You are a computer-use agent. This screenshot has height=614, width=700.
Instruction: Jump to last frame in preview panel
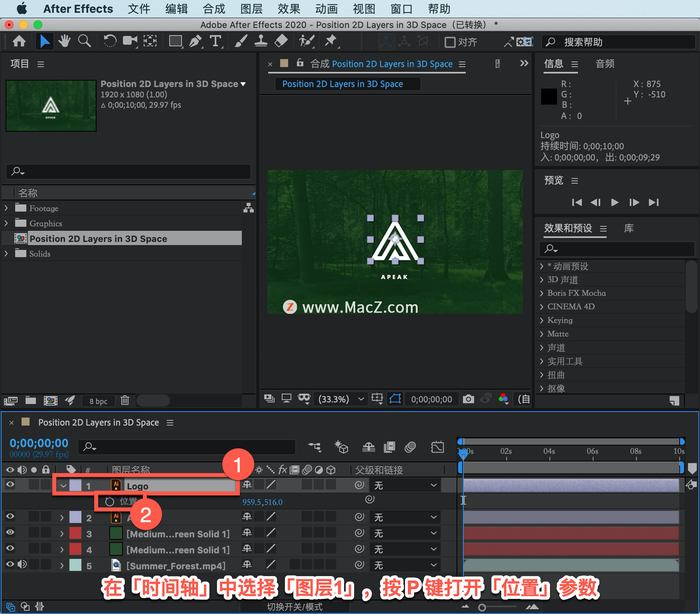[653, 202]
